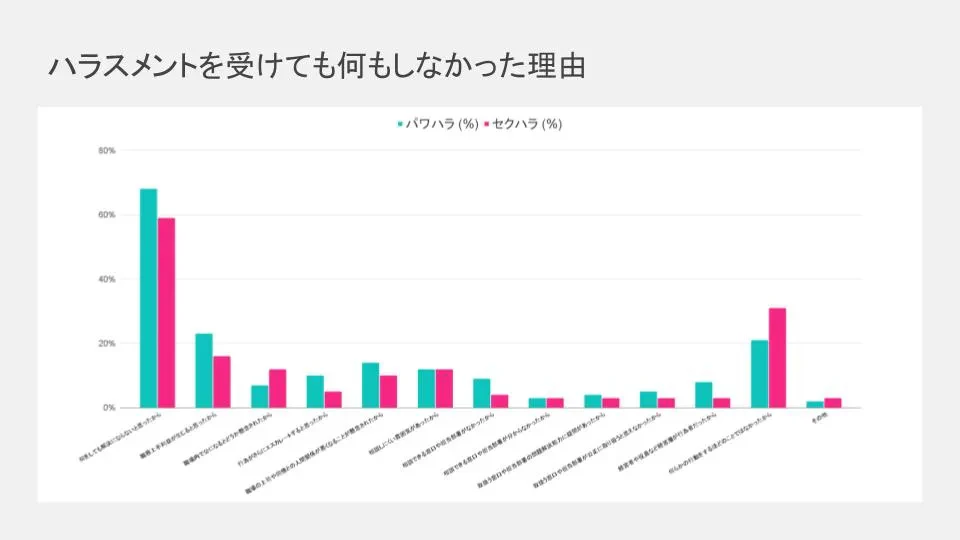Select the セクハラ (%) legend label
This screenshot has width=960, height=540.
(528, 124)
